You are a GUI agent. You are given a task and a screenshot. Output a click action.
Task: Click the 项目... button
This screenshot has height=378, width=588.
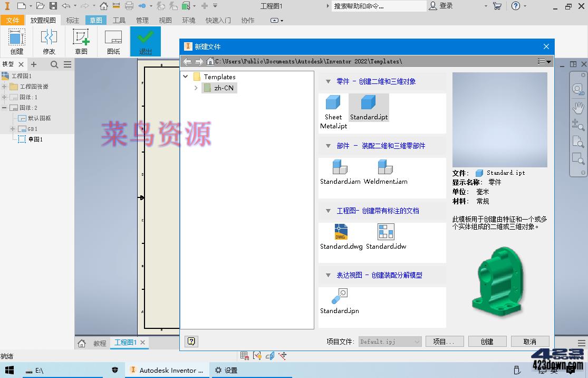tap(444, 341)
